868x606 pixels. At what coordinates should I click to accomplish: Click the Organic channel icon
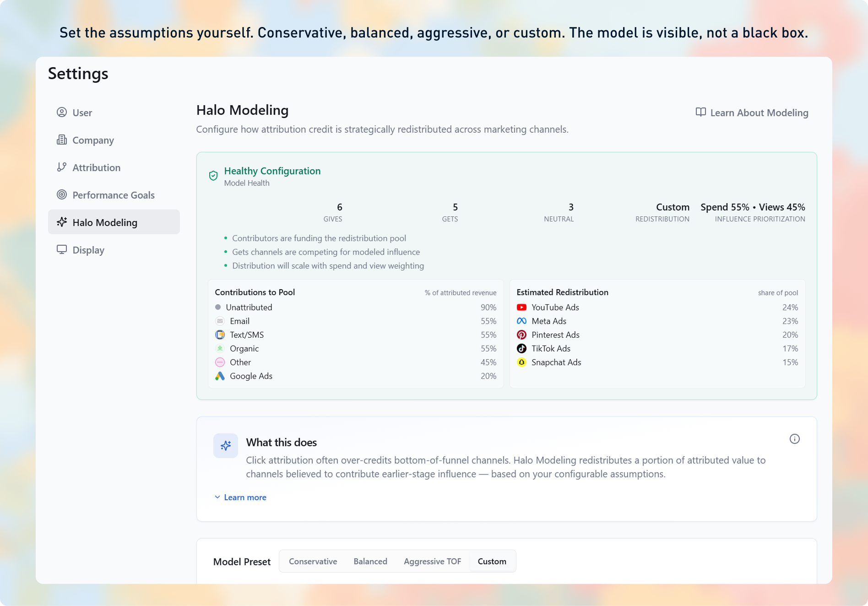point(220,348)
